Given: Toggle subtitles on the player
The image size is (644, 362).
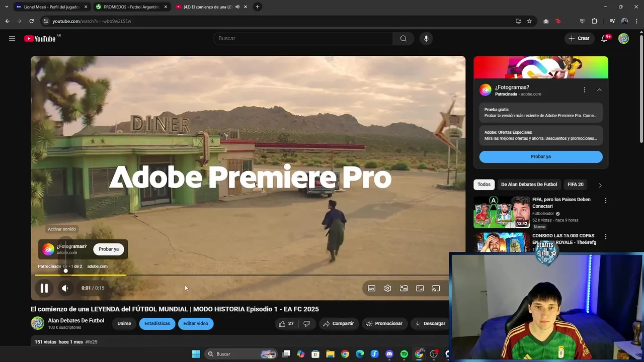Looking at the screenshot, I should click(371, 288).
